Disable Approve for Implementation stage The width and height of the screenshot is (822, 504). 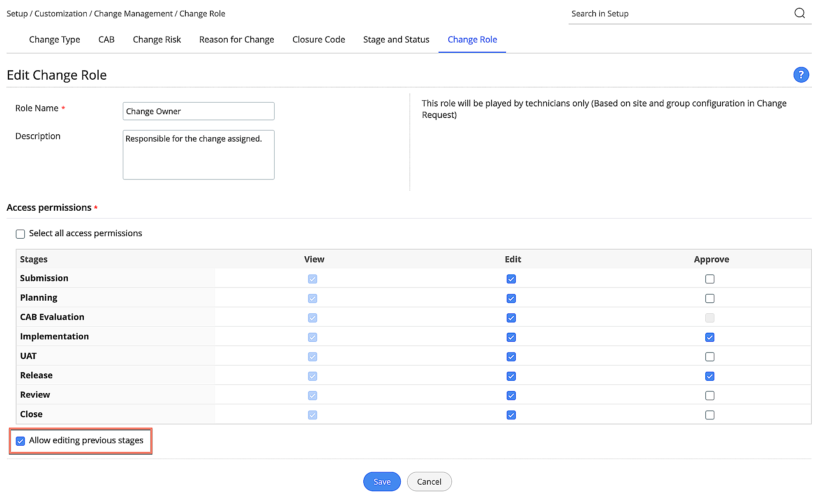click(709, 337)
